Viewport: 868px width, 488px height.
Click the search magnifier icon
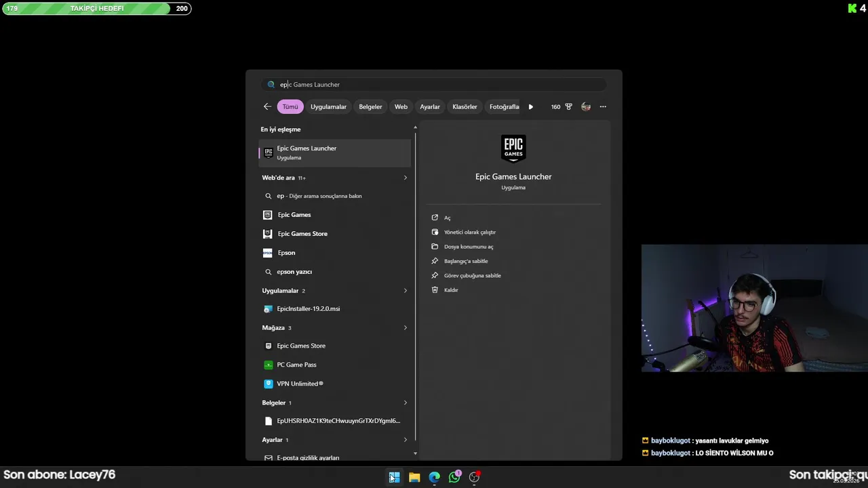(271, 85)
